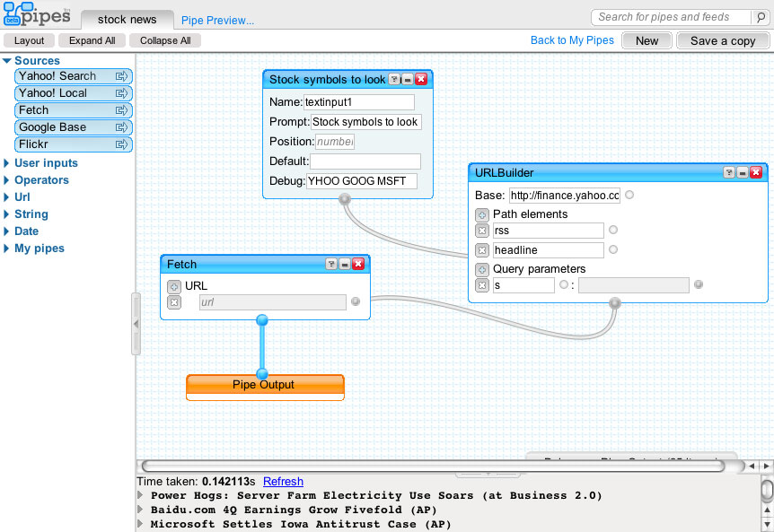
Task: Click Expand All in the toolbar
Action: [92, 40]
